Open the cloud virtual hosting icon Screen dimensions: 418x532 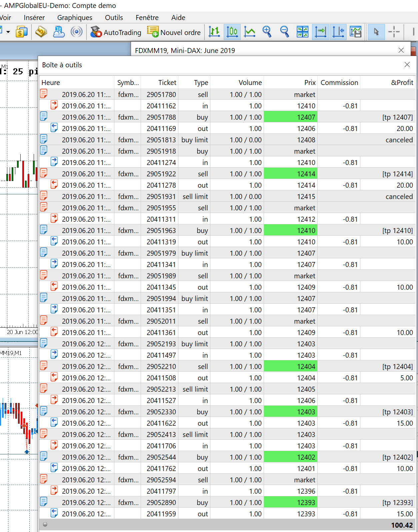click(x=59, y=32)
